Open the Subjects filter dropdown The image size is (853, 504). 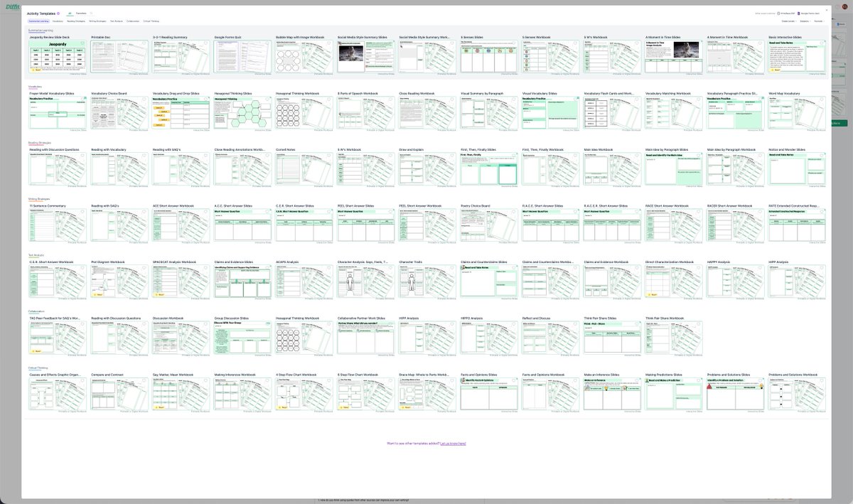tap(805, 21)
